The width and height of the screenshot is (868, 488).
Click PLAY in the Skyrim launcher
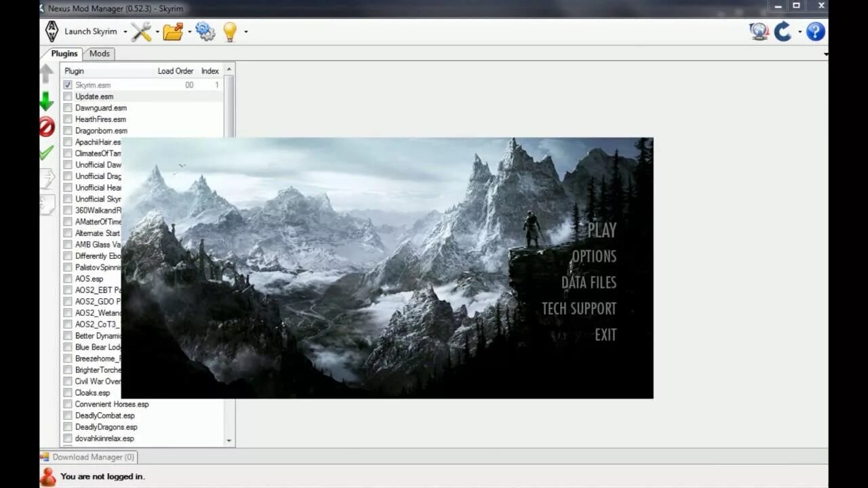pos(601,230)
